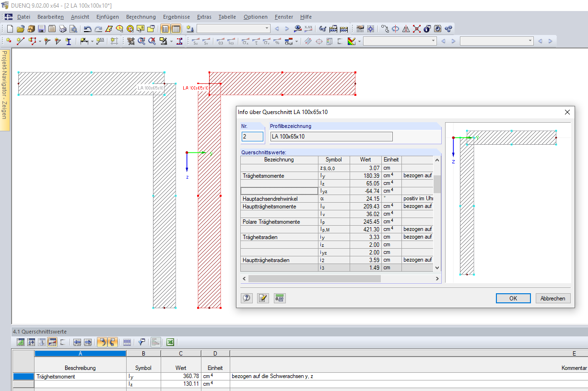Click the Excel export icon in table toolbar
Screen dimensions: 588x391
pyautogui.click(x=170, y=342)
